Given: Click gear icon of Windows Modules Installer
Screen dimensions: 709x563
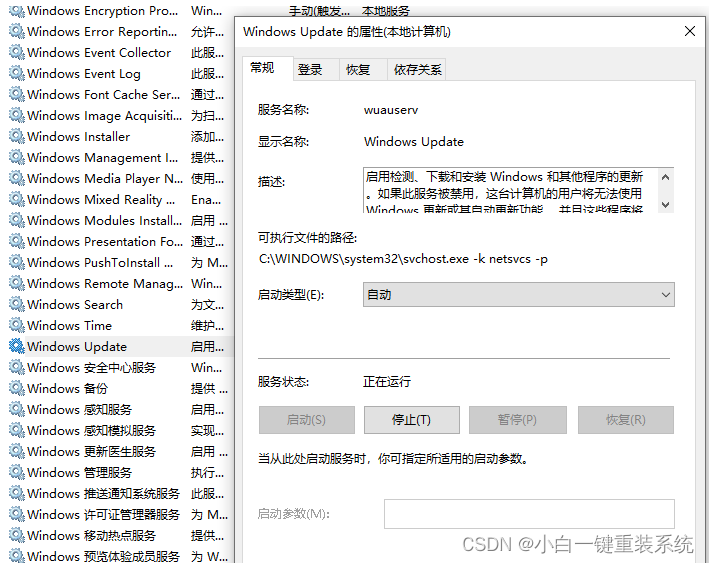Looking at the screenshot, I should [x=17, y=220].
